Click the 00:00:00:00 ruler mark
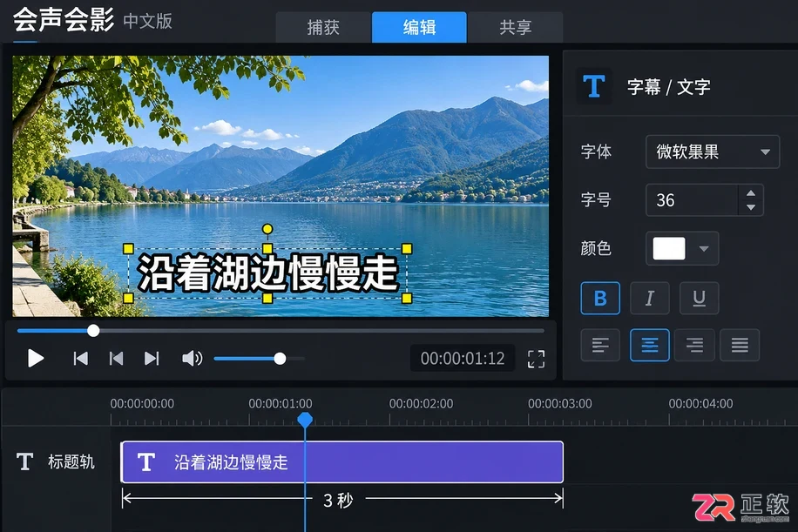The height and width of the screenshot is (532, 798). click(x=142, y=404)
